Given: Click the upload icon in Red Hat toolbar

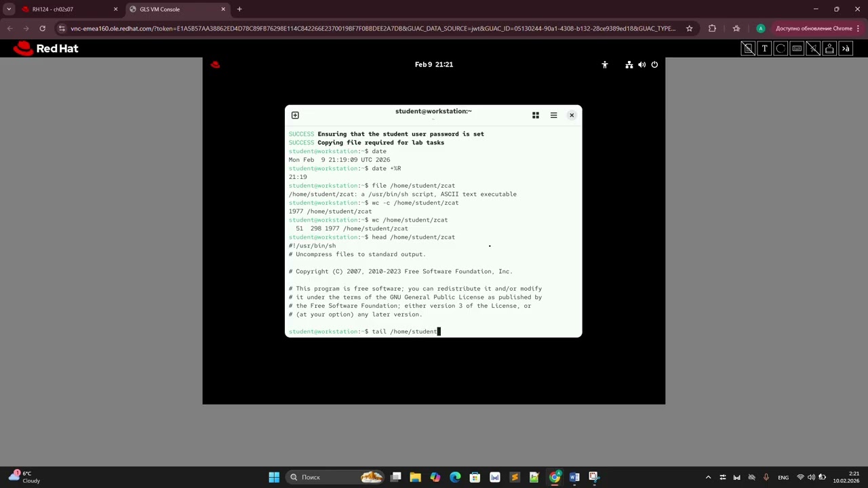Looking at the screenshot, I should click(x=829, y=48).
